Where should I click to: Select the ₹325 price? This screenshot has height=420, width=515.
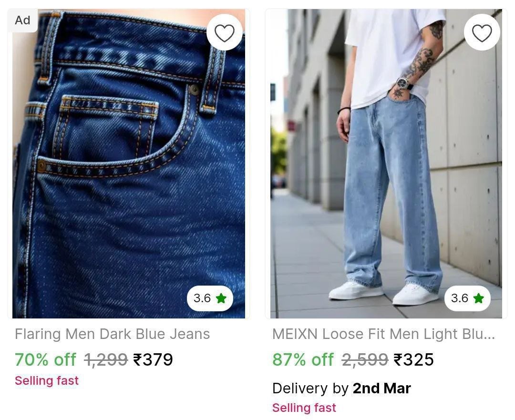(413, 359)
